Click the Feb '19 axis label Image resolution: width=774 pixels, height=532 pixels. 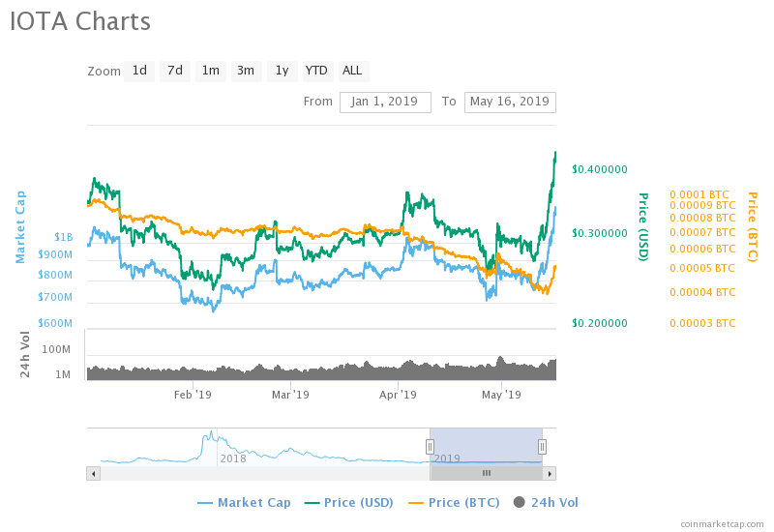point(193,395)
